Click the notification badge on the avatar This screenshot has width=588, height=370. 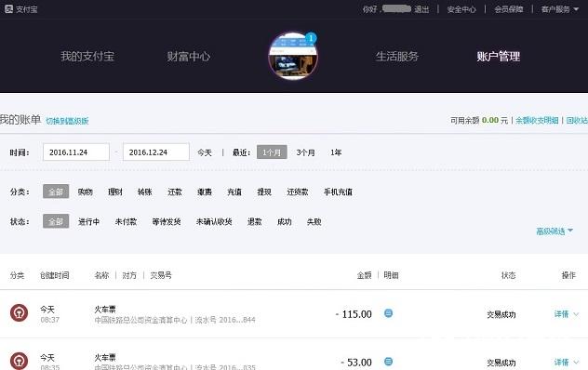point(311,38)
